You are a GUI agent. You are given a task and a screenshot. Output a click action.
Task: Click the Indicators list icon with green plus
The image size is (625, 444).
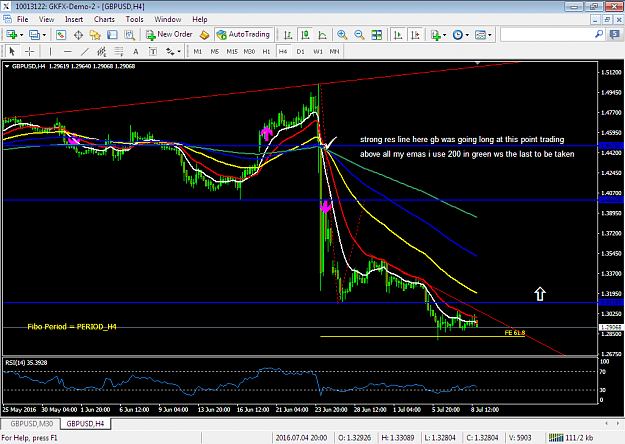click(436, 35)
